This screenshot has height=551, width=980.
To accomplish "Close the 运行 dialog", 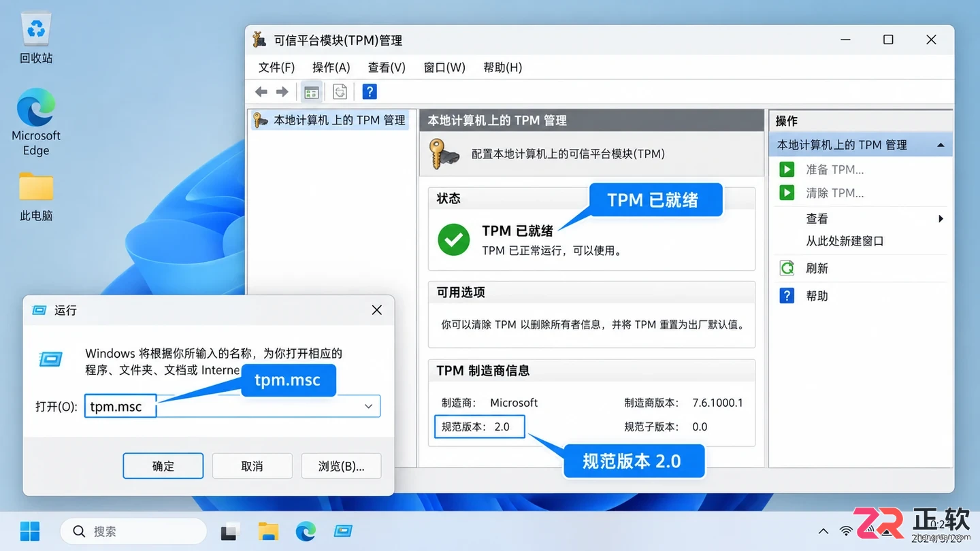I will 376,310.
